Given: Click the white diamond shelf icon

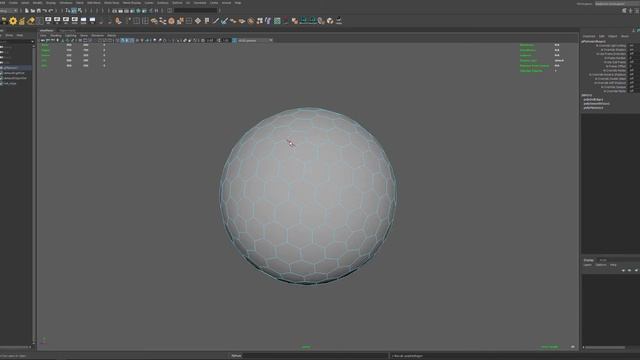Looking at the screenshot, I should click(198, 21).
